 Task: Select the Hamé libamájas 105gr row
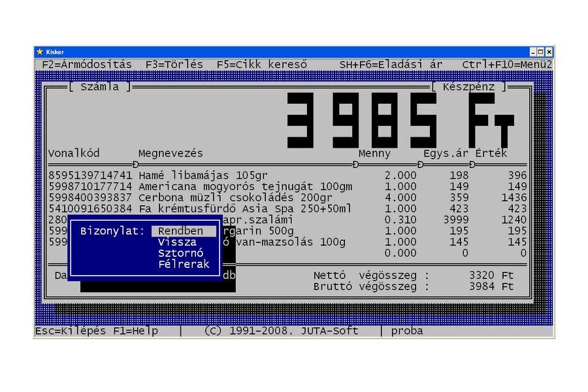click(x=203, y=175)
